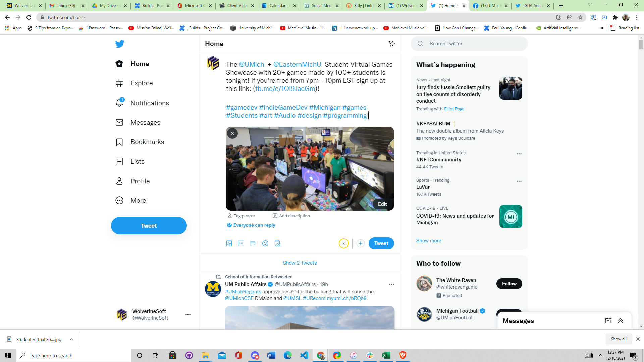Screen dimensions: 644x362
Task: Close the downloads bar
Action: (638, 339)
